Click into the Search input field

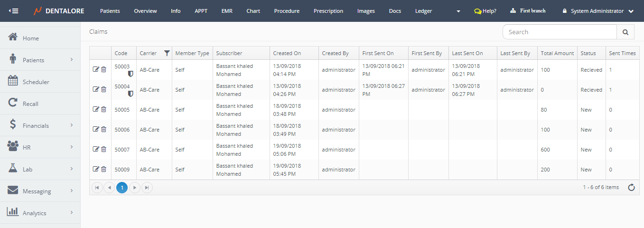coord(560,32)
